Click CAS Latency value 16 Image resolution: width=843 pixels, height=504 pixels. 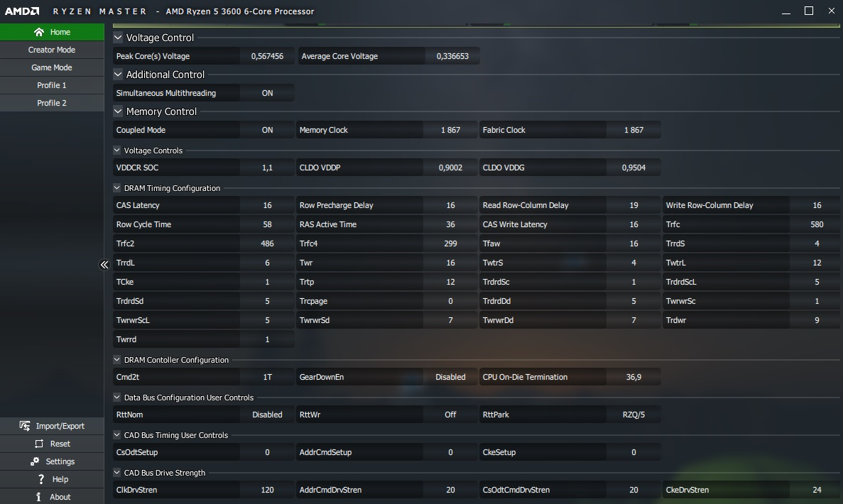tap(267, 205)
